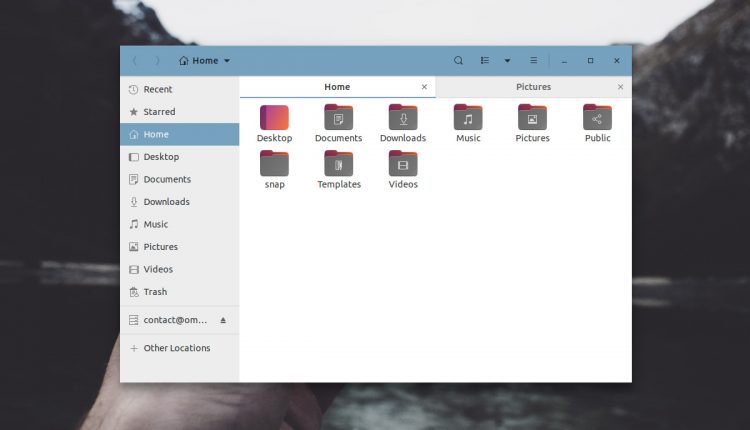Open Documents in the sidebar

(180, 179)
